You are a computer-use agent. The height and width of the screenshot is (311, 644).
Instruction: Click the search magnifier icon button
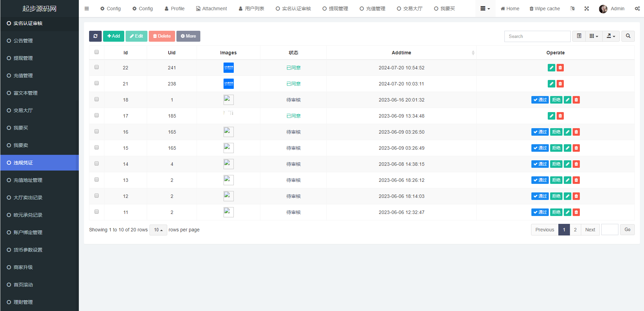(x=628, y=36)
